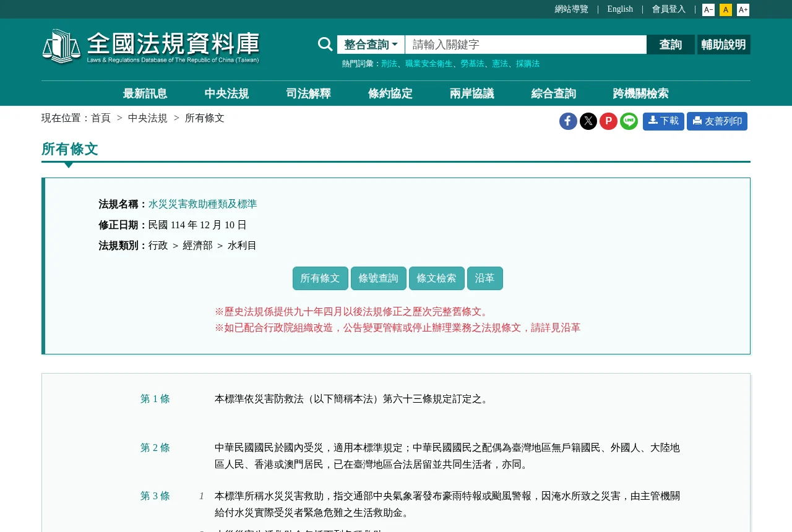Open 最新訊息 menu
The height and width of the screenshot is (532, 792).
click(x=145, y=94)
